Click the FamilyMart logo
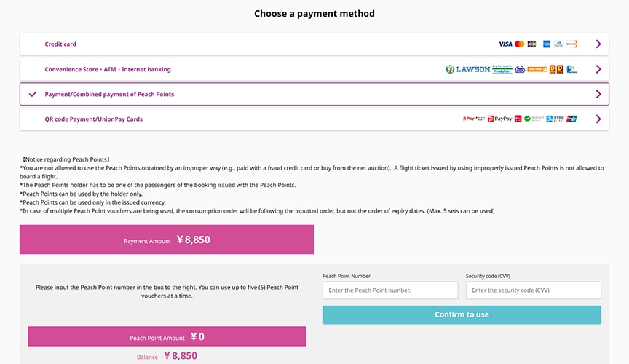 click(x=502, y=69)
